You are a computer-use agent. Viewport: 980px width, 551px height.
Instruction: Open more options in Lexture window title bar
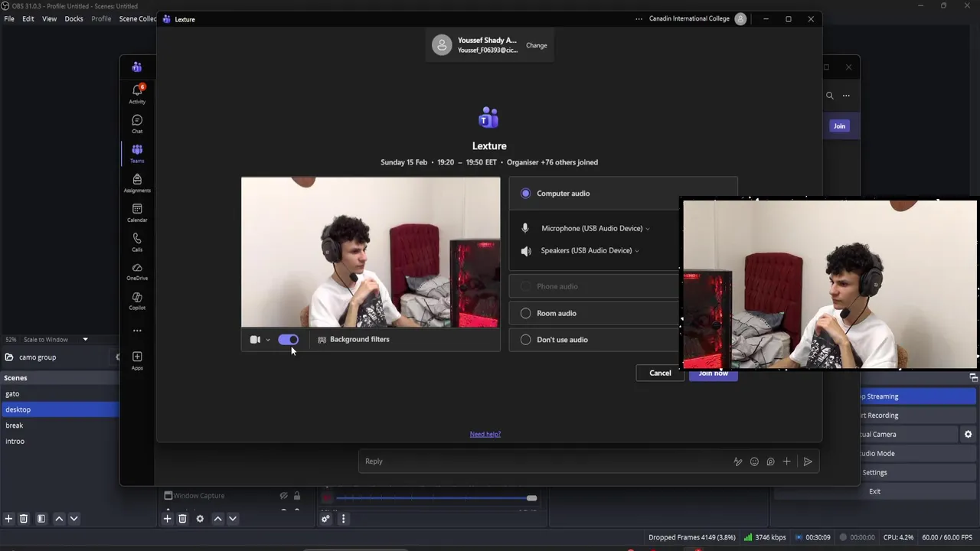point(639,19)
